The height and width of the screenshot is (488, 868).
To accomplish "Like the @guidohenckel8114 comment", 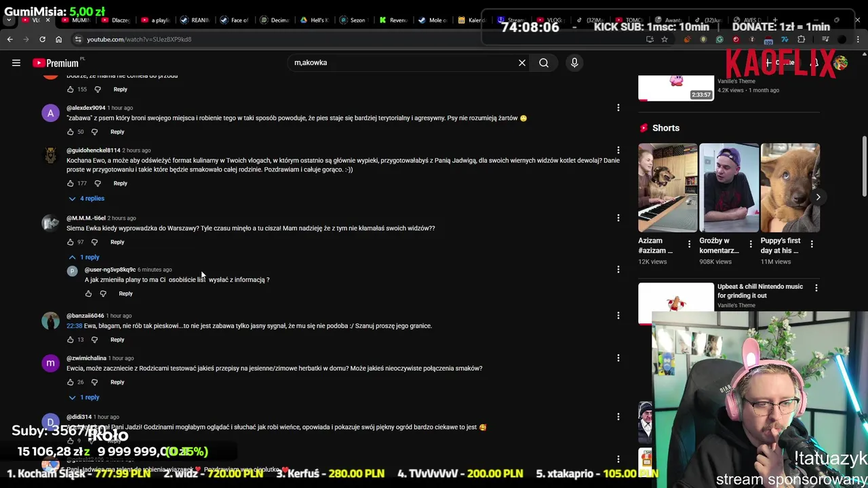I will (71, 184).
